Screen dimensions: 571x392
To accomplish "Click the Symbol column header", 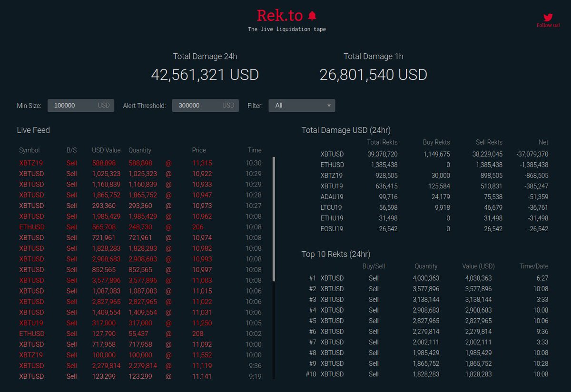I will pos(30,150).
